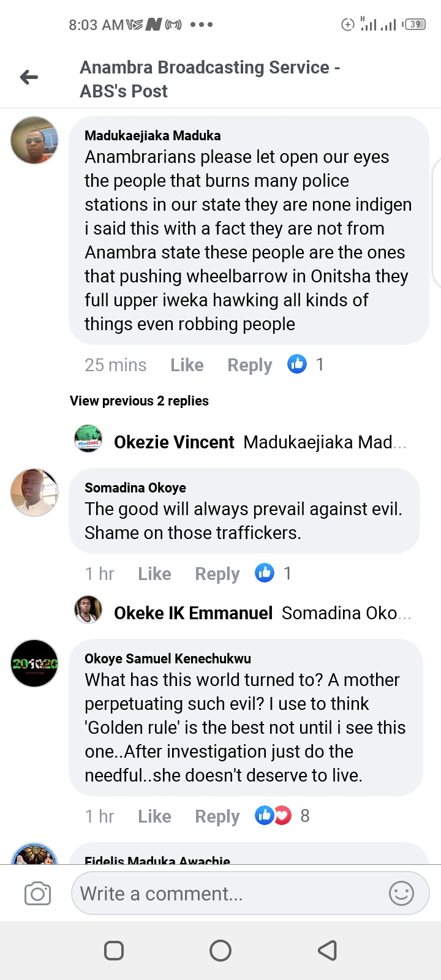The height and width of the screenshot is (980, 441).
Task: Open the emoji picker in comment box
Action: click(x=401, y=894)
